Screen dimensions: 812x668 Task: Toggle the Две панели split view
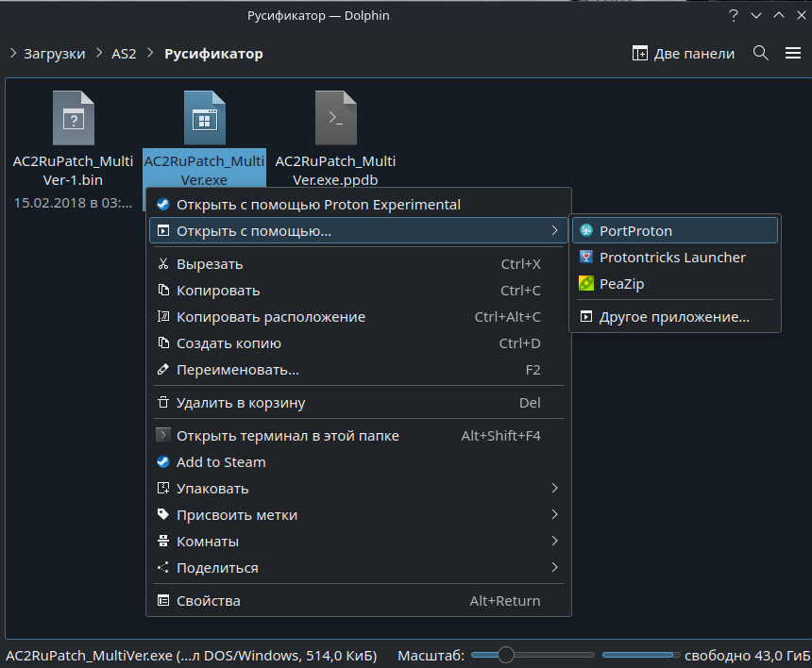point(683,54)
